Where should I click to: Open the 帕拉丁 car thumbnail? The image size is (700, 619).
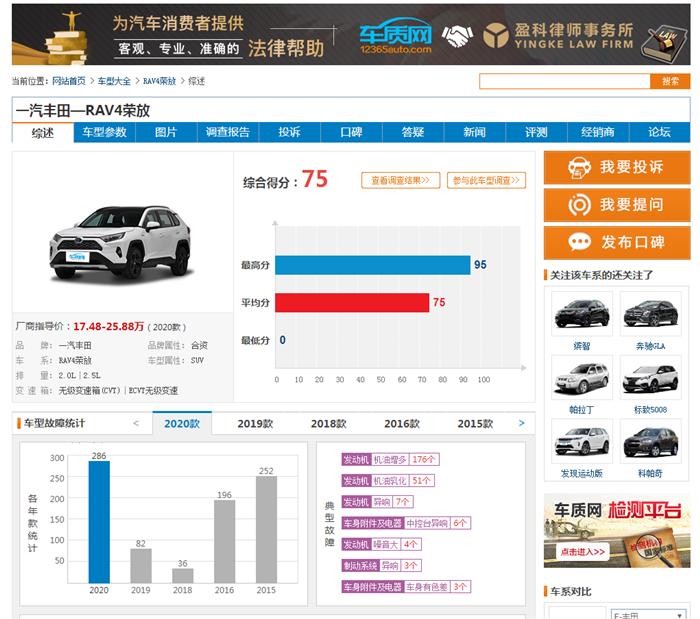pos(582,377)
